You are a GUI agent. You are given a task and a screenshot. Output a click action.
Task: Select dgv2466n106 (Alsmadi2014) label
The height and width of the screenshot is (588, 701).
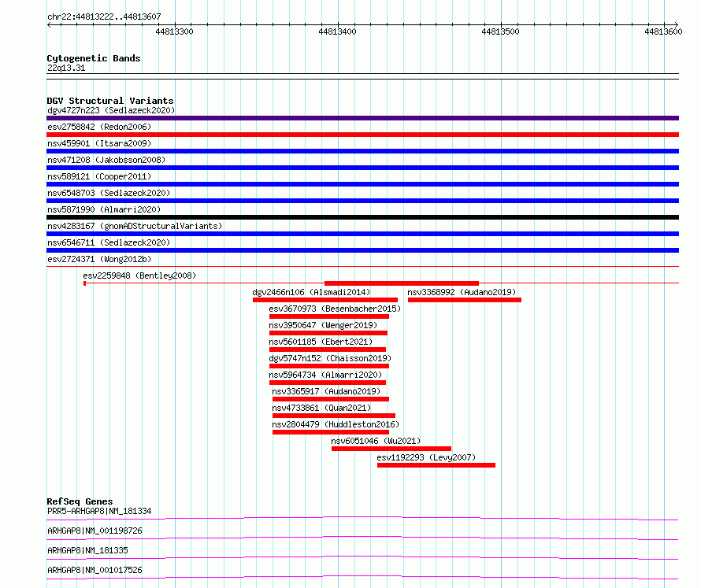pos(311,292)
